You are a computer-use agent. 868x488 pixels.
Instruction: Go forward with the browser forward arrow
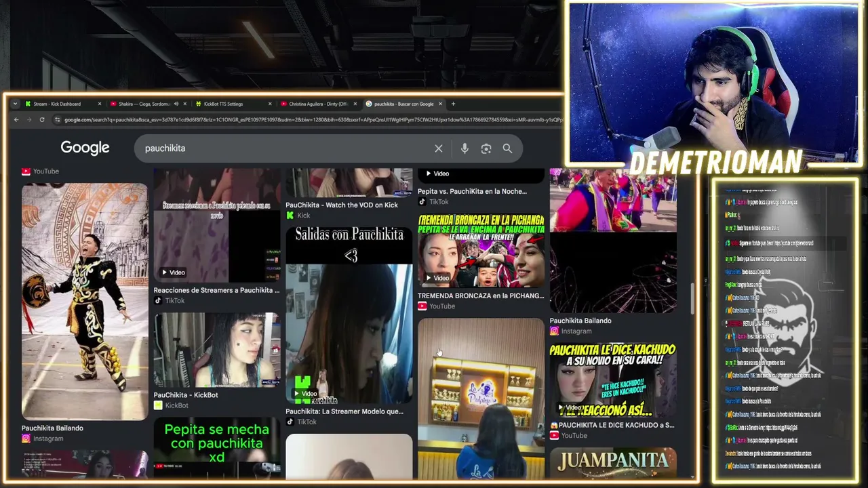coord(28,120)
